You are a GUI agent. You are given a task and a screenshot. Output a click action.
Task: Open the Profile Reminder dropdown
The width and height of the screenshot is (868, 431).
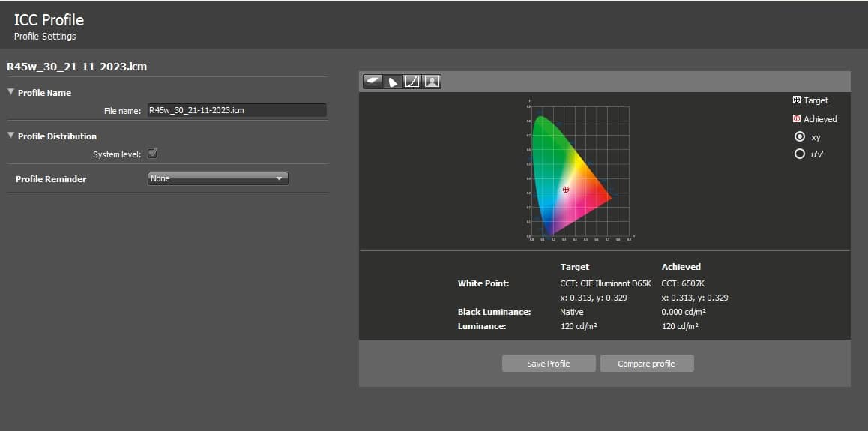(218, 178)
